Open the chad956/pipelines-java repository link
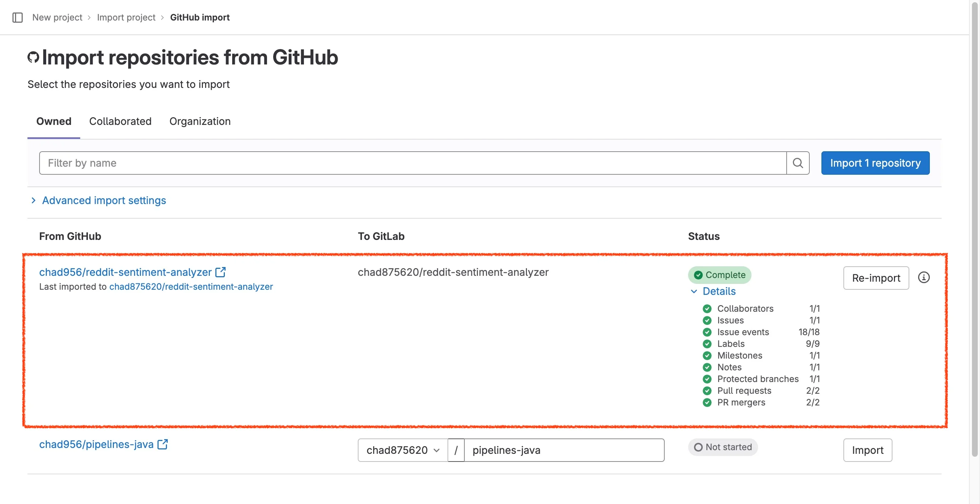 coord(96,444)
